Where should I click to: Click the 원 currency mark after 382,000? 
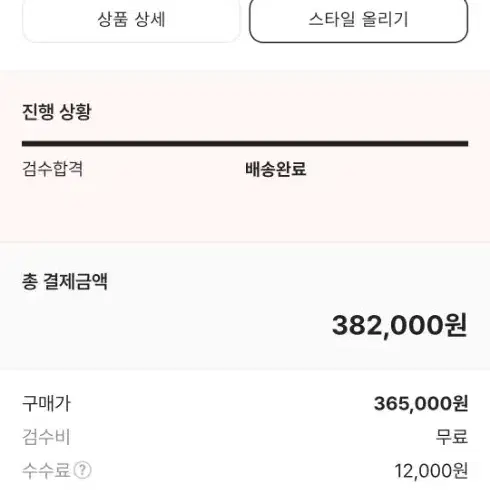(455, 325)
